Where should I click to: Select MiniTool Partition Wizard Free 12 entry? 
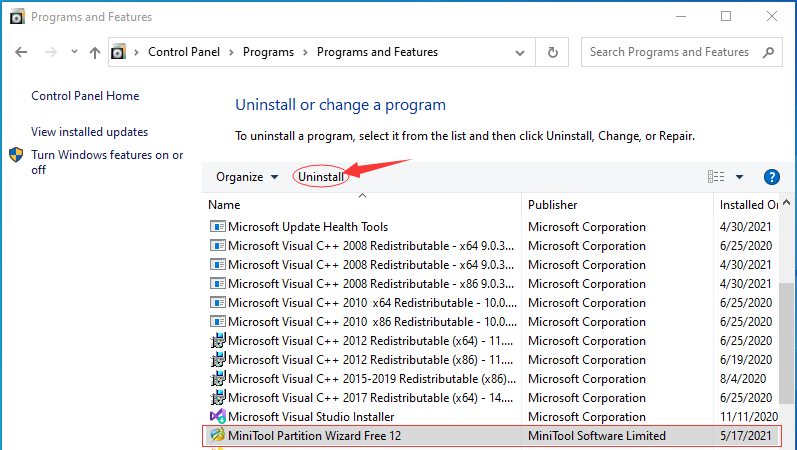[x=491, y=436]
